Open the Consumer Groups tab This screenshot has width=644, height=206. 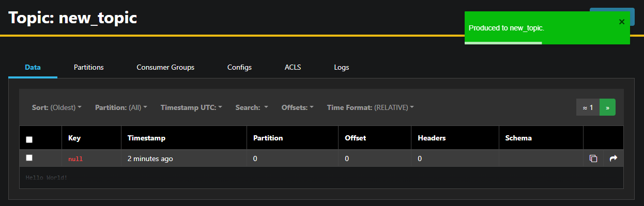(165, 67)
